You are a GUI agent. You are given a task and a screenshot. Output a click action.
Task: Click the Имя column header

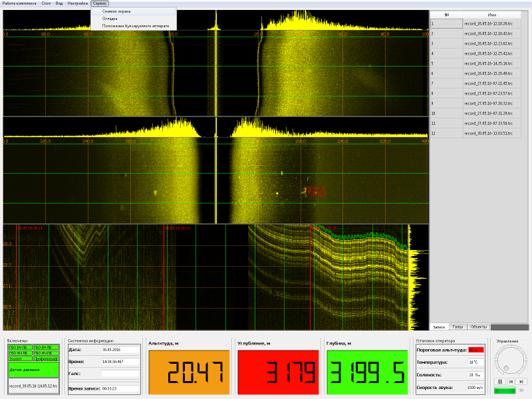click(x=492, y=15)
